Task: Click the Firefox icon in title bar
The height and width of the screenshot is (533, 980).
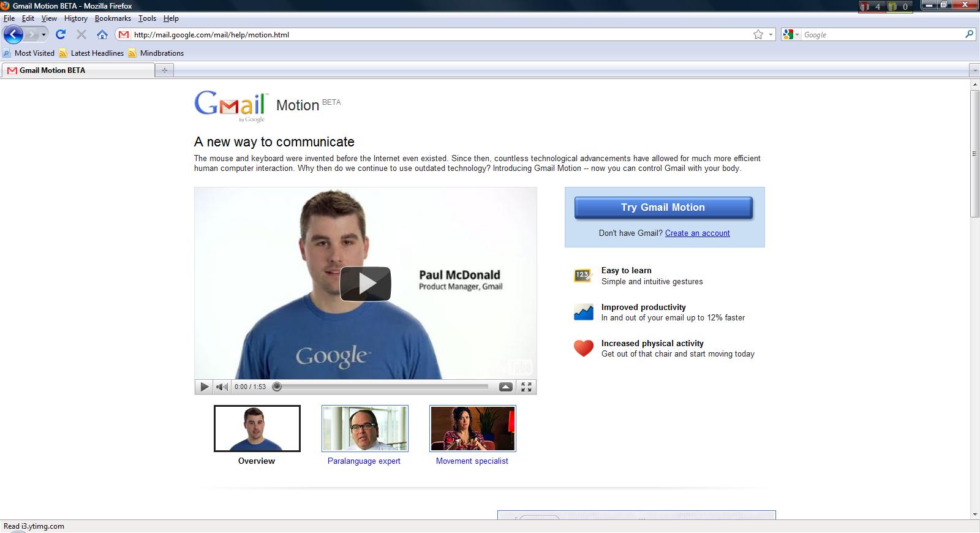Action: coord(6,6)
